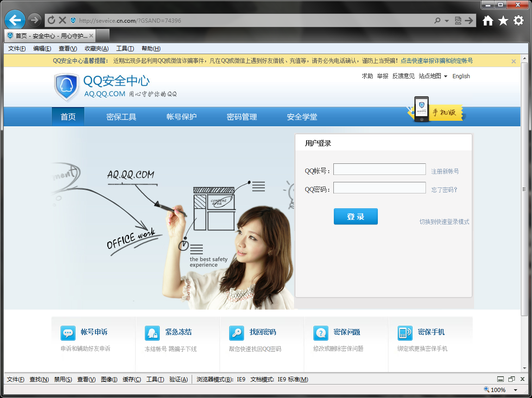Click the search magnifier icon in address bar
The width and height of the screenshot is (532, 398).
pyautogui.click(x=438, y=21)
